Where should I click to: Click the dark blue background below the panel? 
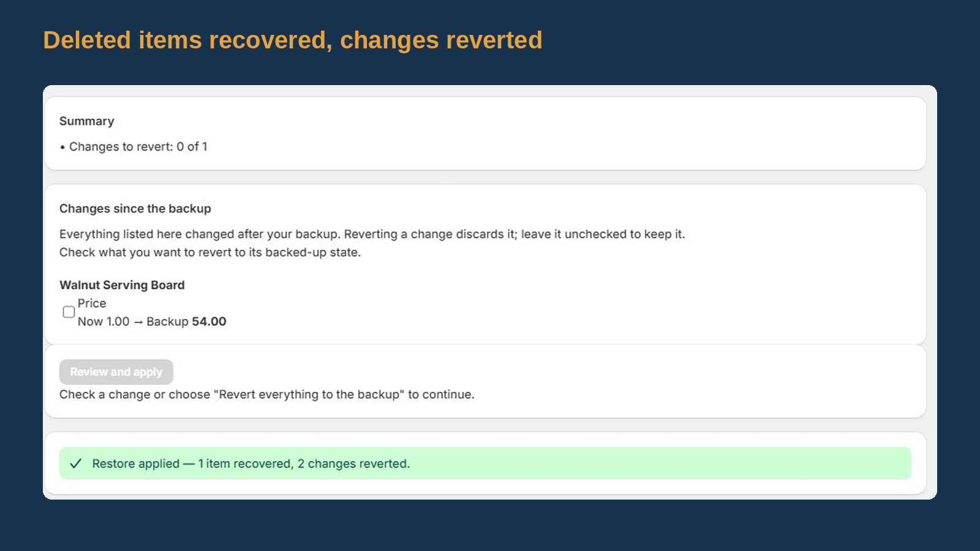click(x=490, y=527)
